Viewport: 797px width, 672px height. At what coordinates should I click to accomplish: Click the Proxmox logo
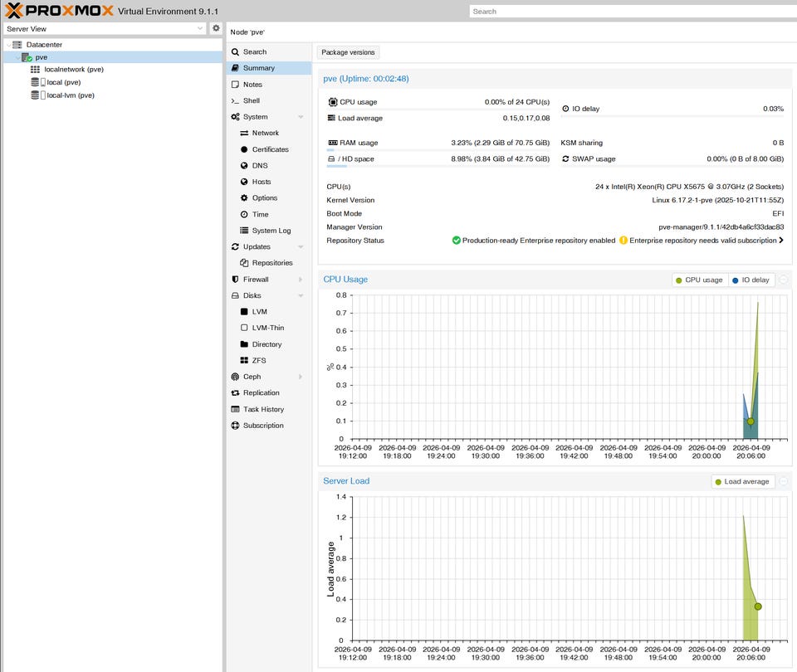pos(59,10)
